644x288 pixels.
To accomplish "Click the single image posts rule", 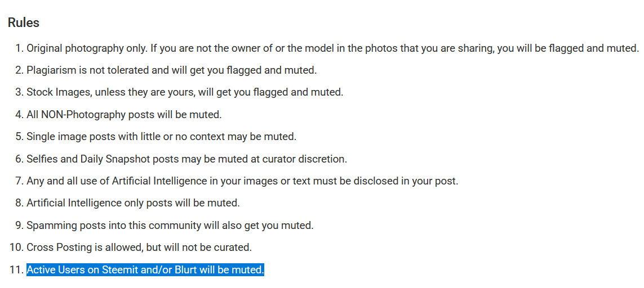I will [161, 137].
